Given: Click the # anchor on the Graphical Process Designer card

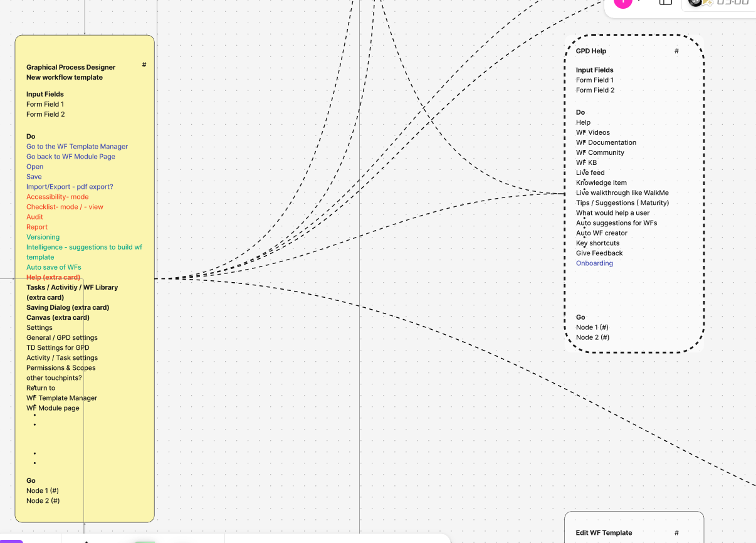Looking at the screenshot, I should (x=144, y=65).
